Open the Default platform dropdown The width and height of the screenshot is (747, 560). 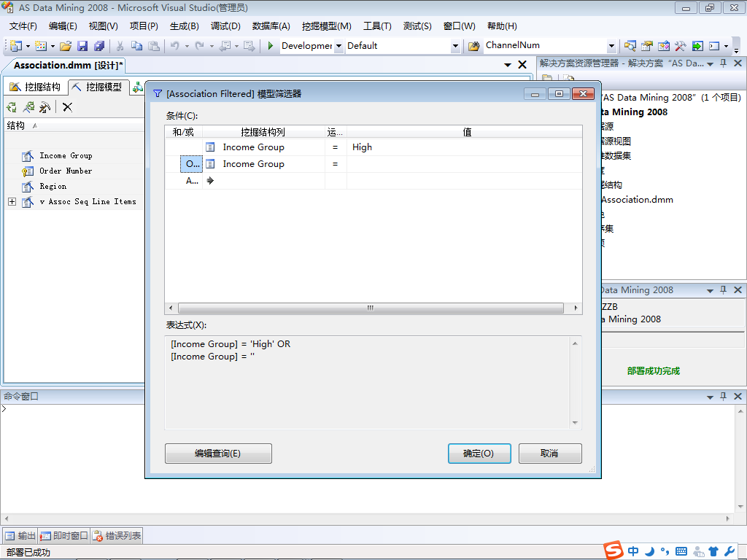(455, 46)
